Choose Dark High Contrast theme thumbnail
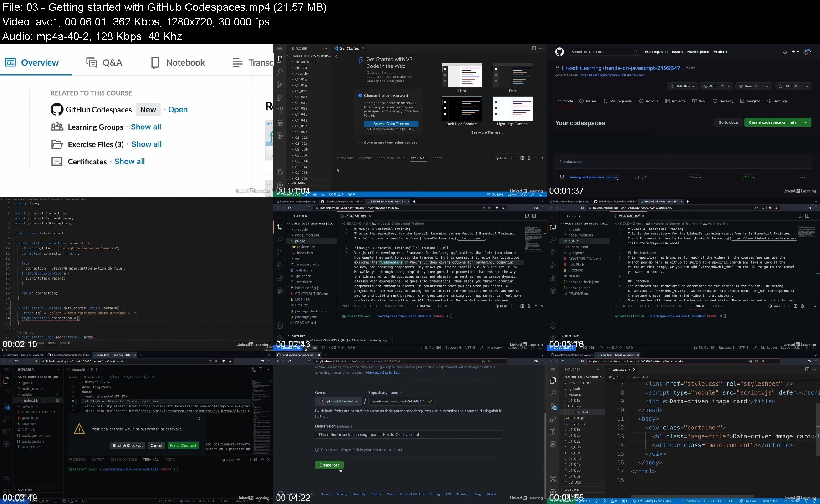Viewport: 820px width, 504px height. pos(462,109)
